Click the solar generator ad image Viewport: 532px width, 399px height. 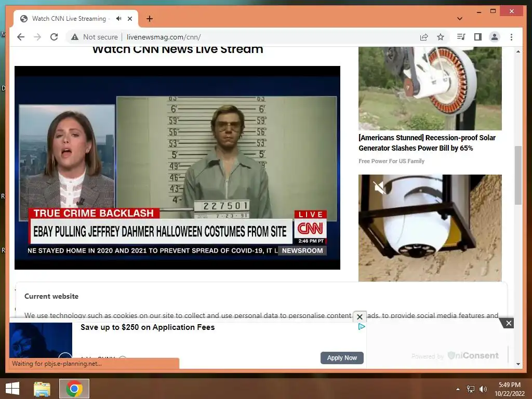[x=430, y=88]
